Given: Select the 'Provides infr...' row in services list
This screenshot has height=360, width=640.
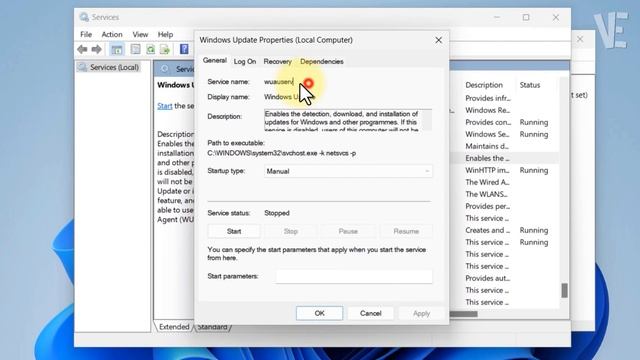Looking at the screenshot, I should [x=505, y=98].
